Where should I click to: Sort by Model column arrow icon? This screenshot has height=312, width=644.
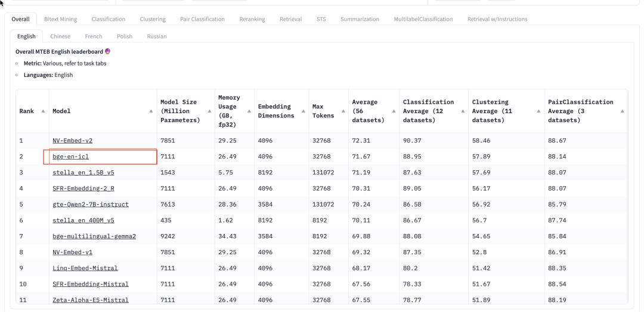(151, 111)
